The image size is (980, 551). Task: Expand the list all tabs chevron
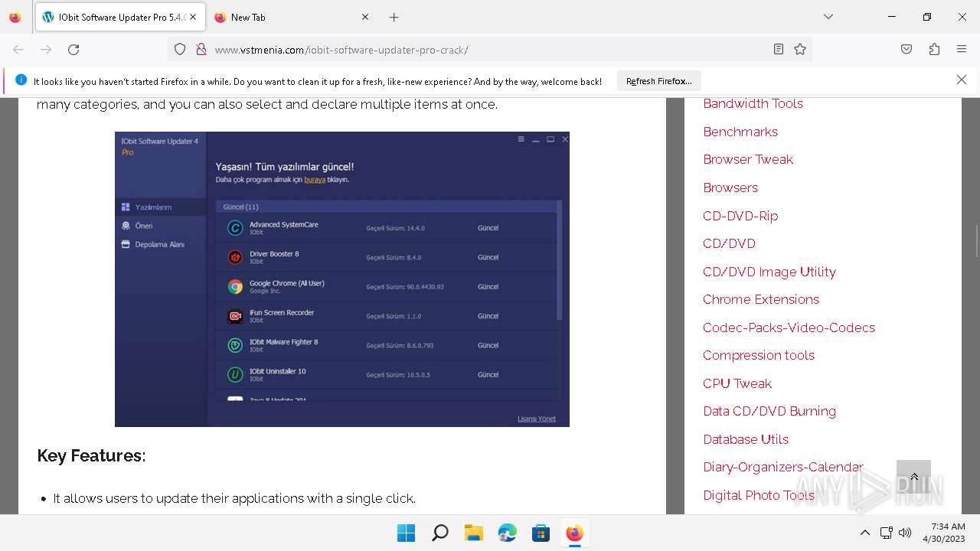(x=828, y=17)
